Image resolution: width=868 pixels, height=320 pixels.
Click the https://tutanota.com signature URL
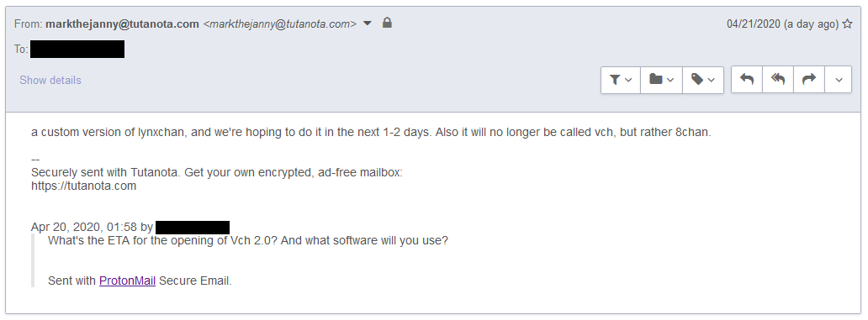point(83,186)
